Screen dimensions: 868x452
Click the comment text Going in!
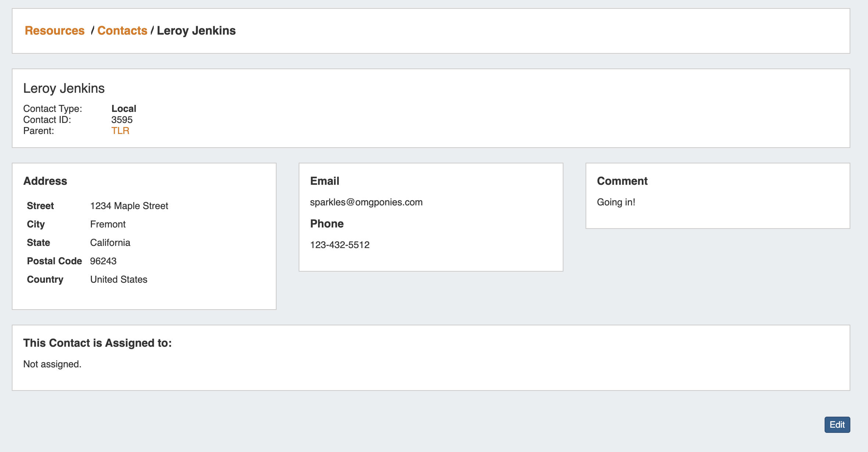tap(616, 202)
